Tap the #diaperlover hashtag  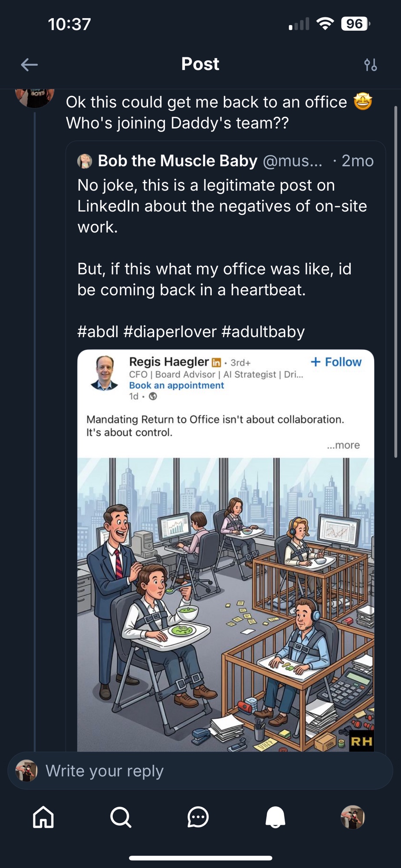(x=170, y=332)
